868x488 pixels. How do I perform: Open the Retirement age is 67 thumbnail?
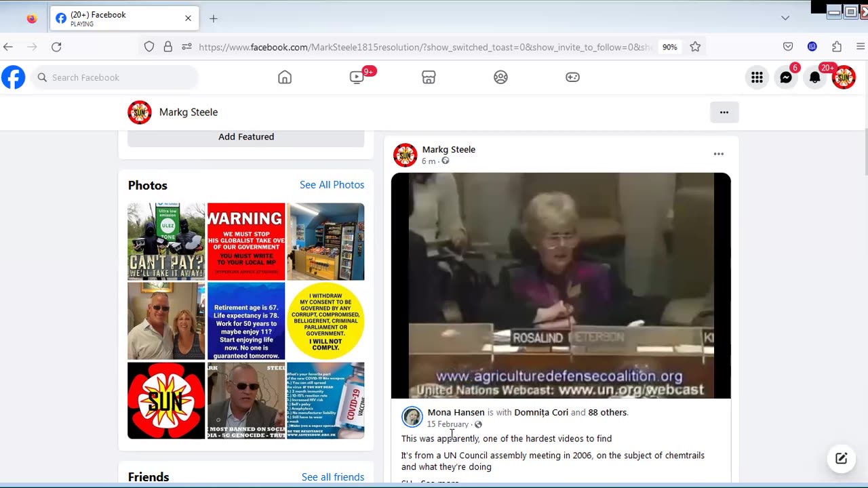(246, 321)
